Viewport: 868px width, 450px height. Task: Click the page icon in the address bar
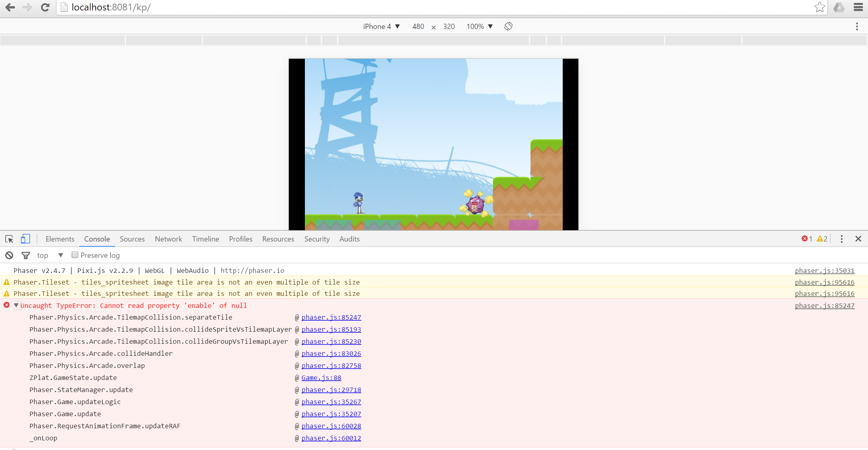tap(64, 7)
